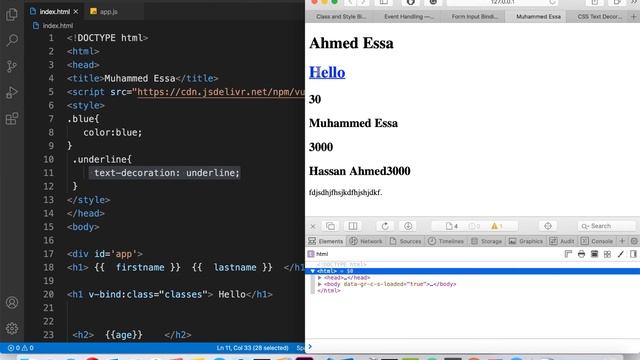Click the Safari share button
This screenshot has width=640, height=360.
[595, 2]
